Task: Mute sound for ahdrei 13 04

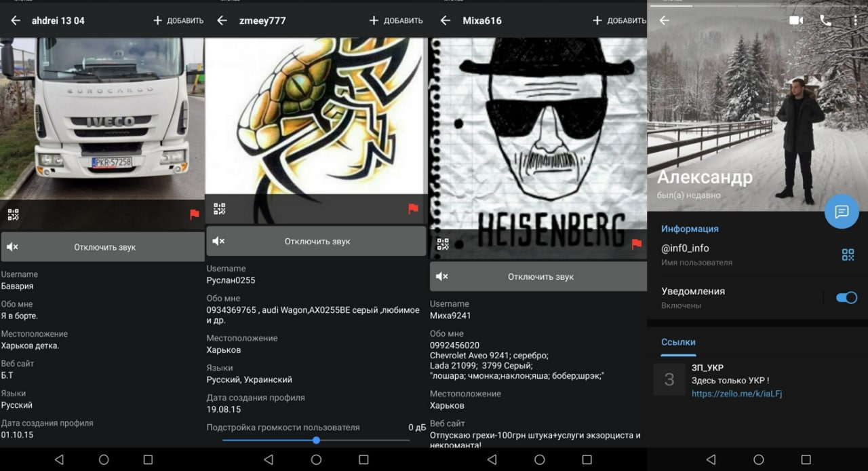Action: [x=102, y=247]
